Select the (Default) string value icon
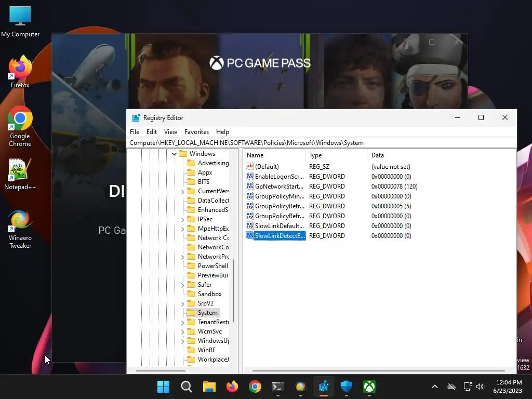Image resolution: width=532 pixels, height=399 pixels. pyautogui.click(x=250, y=166)
